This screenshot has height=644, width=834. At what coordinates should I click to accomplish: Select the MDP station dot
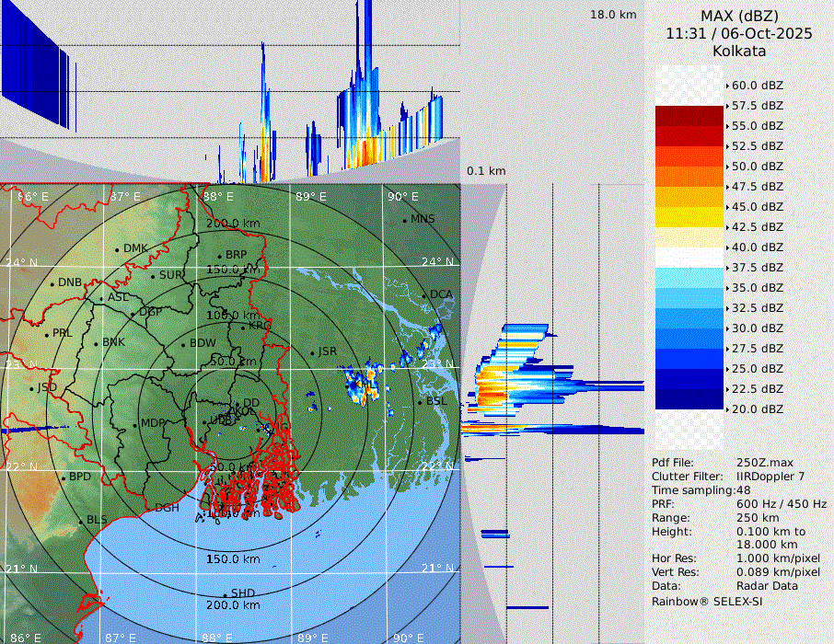click(135, 424)
